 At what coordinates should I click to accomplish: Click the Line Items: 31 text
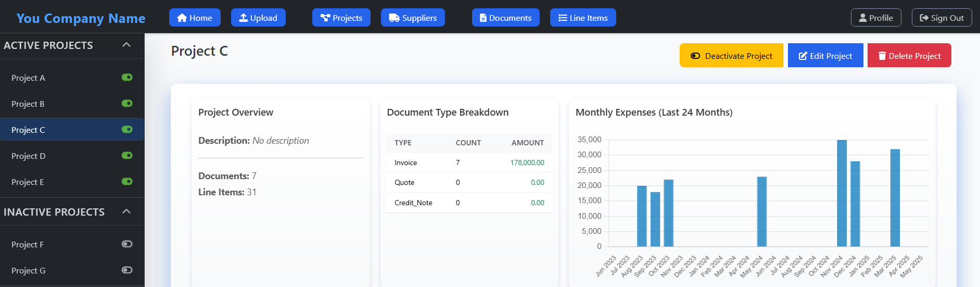point(227,192)
